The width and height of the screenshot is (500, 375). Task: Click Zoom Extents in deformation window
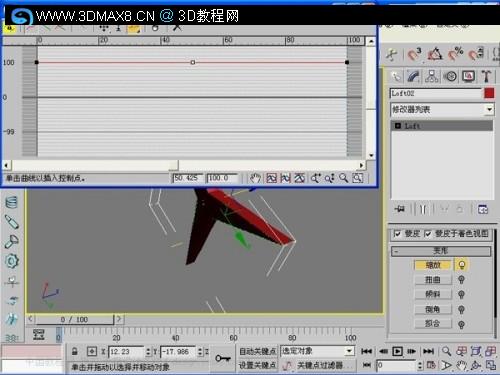pyautogui.click(x=271, y=178)
